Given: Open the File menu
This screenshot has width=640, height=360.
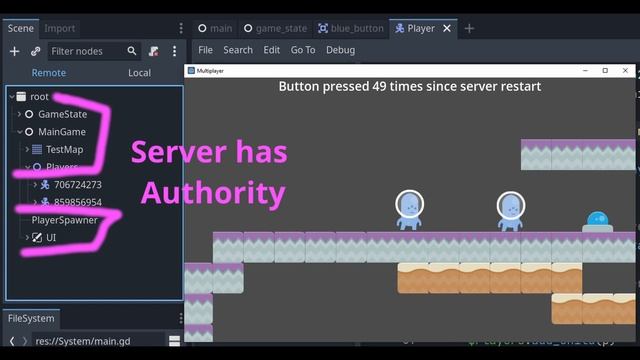Looking at the screenshot, I should 205,50.
